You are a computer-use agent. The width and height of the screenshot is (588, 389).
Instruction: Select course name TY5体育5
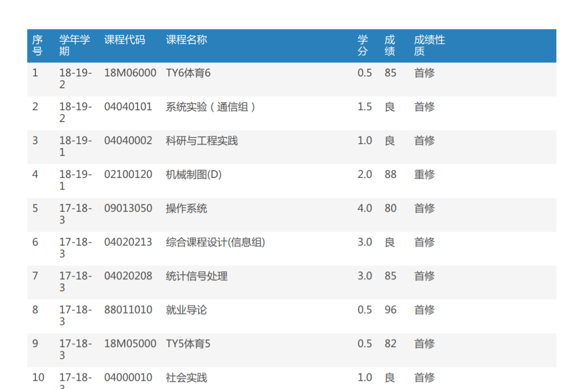point(188,344)
